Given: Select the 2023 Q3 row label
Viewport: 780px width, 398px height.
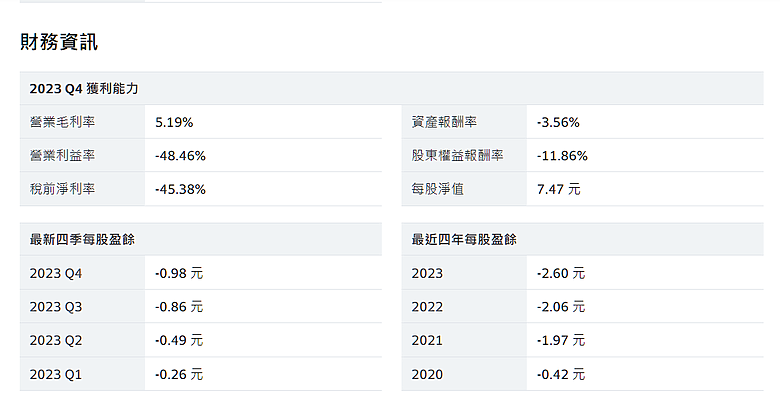Looking at the screenshot, I should tap(56, 307).
